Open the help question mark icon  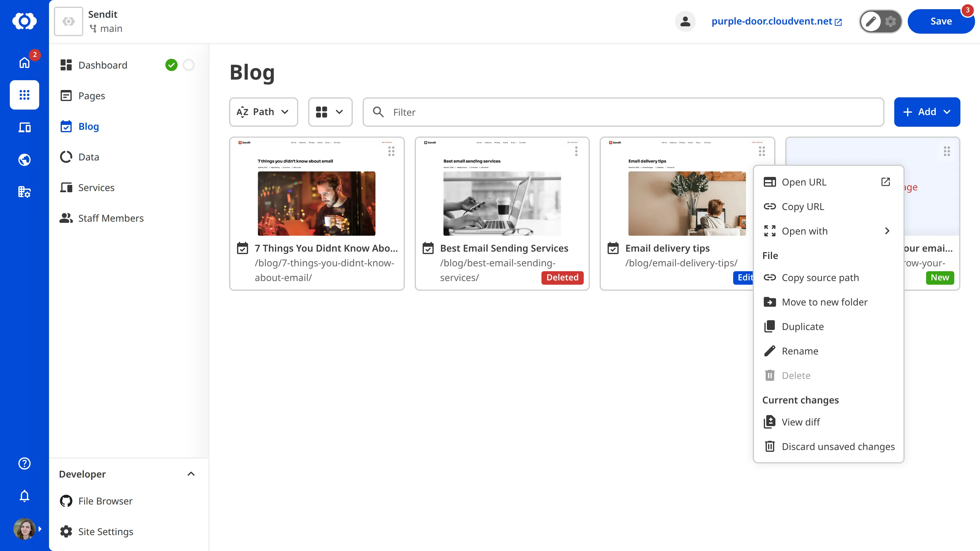(24, 463)
